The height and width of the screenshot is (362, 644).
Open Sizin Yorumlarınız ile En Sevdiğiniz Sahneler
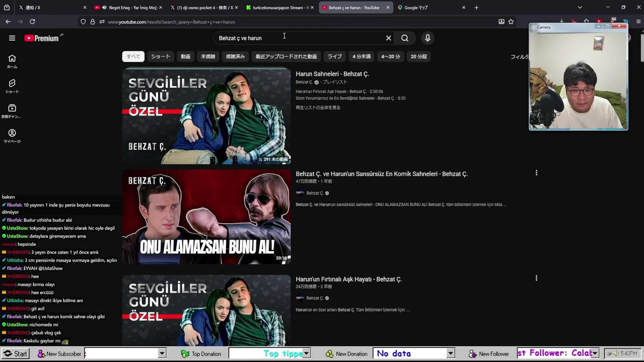click(x=351, y=99)
